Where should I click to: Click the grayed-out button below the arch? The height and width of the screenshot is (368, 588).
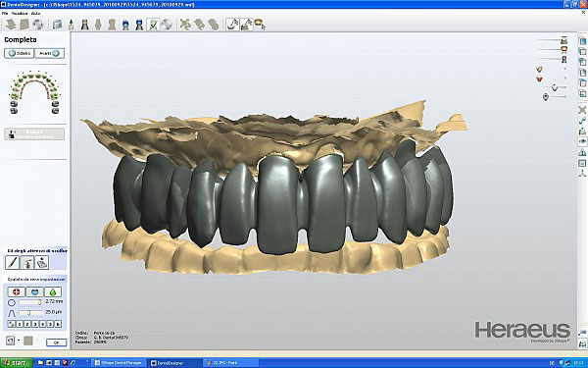(x=34, y=134)
